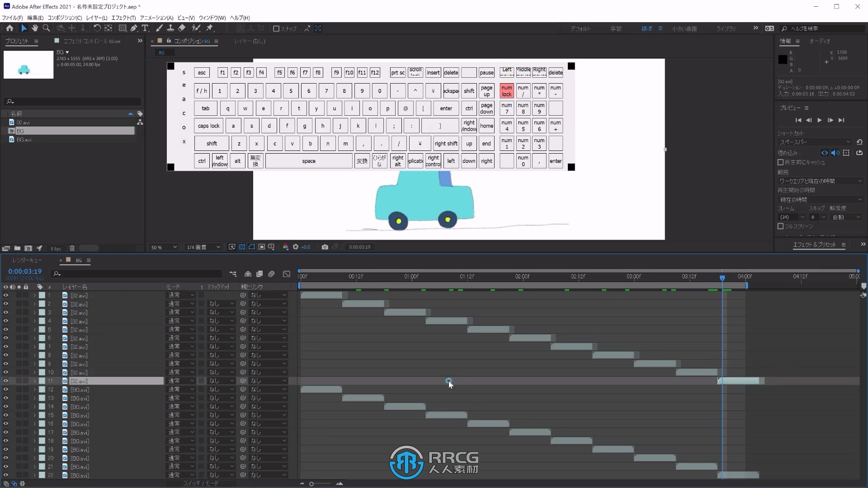Jump to first frame in Preview panel
The height and width of the screenshot is (488, 868).
point(798,120)
